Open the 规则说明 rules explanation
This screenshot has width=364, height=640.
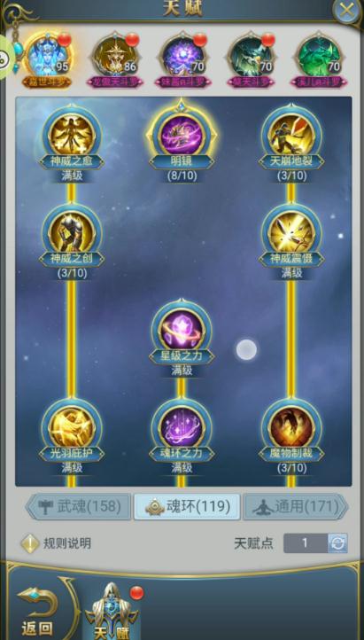56,543
